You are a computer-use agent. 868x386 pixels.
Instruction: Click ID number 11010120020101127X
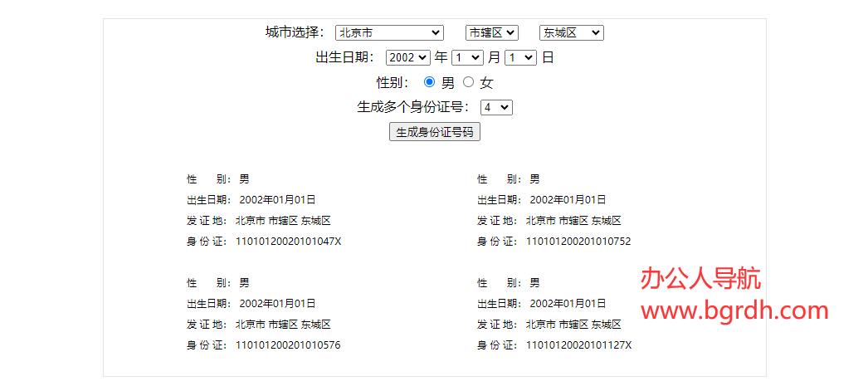point(578,345)
